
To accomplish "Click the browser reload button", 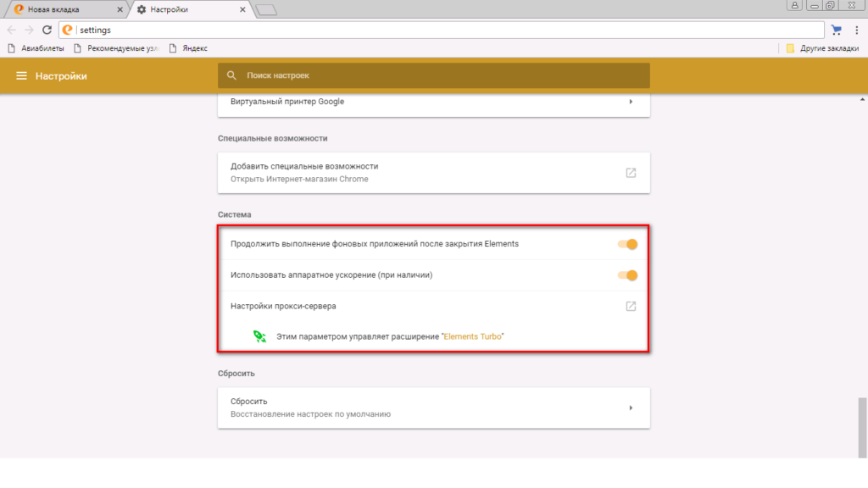I will pos(47,30).
